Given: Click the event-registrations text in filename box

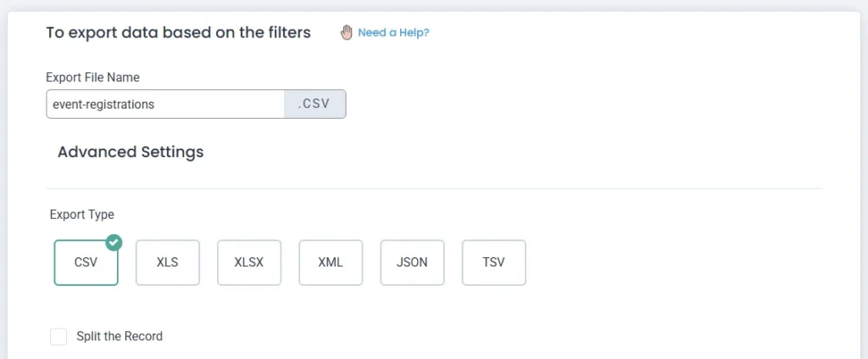Looking at the screenshot, I should click(103, 104).
